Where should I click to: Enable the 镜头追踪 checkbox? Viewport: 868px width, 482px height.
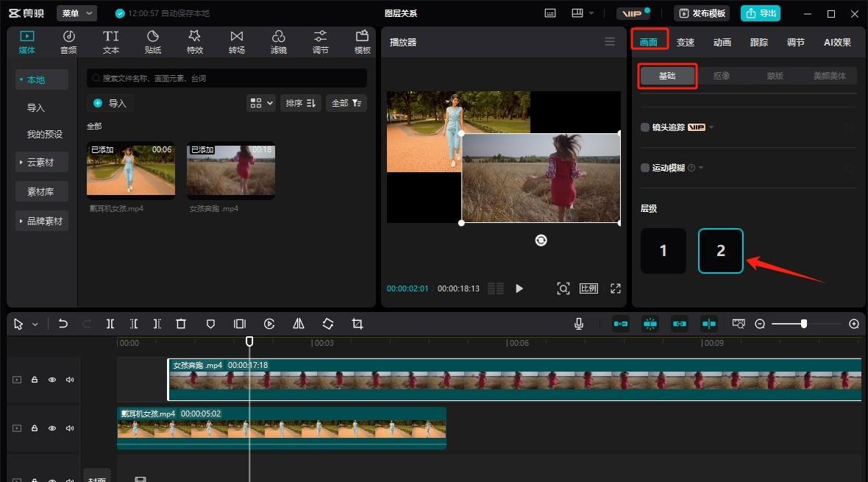645,127
